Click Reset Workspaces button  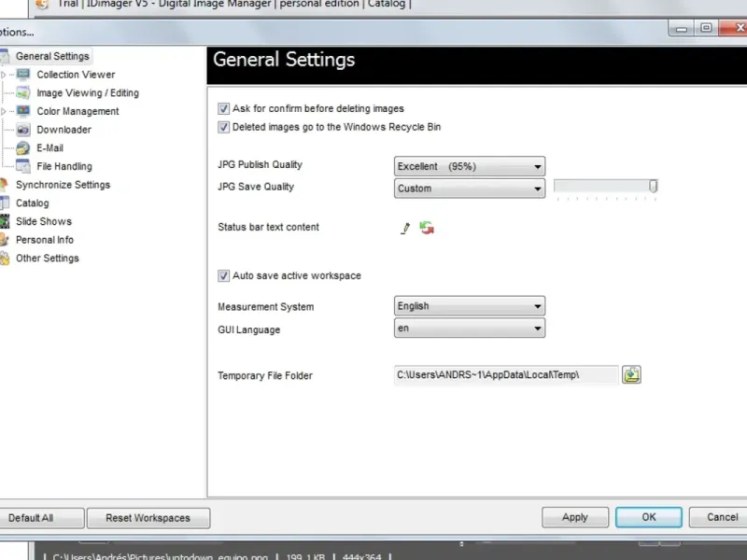[148, 518]
